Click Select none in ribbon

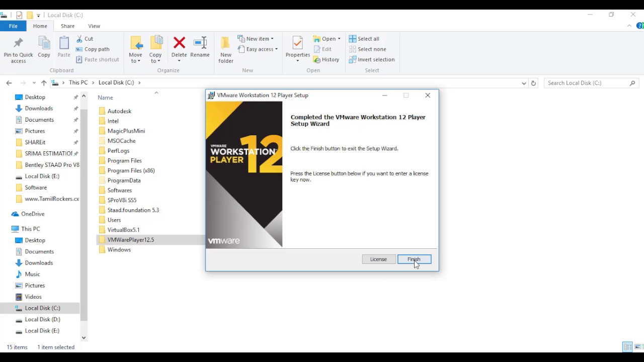[368, 49]
